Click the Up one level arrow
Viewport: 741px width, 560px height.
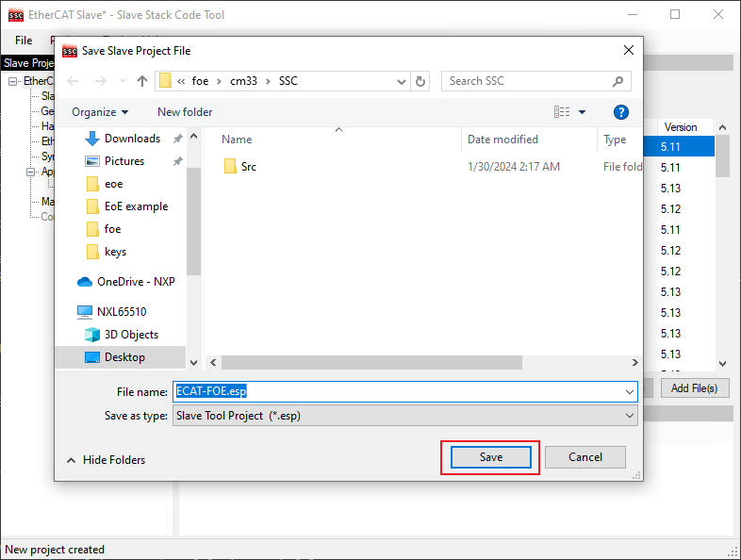pos(142,81)
